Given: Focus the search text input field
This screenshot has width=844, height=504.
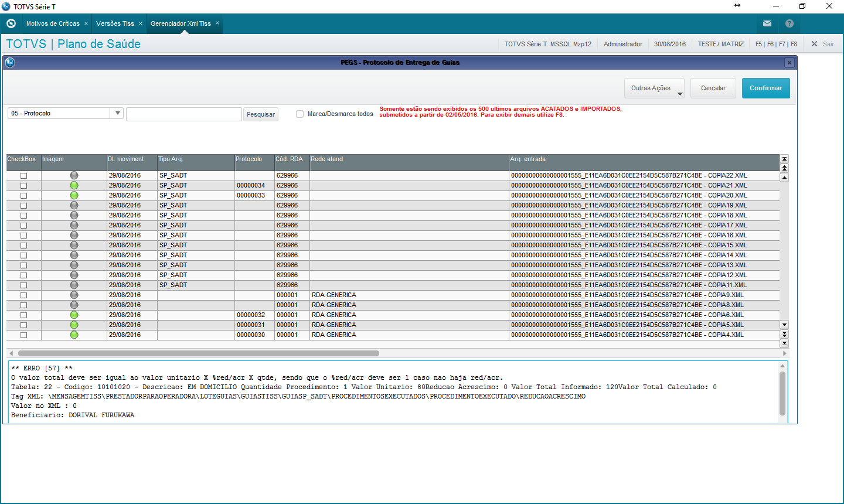Looking at the screenshot, I should tap(184, 114).
